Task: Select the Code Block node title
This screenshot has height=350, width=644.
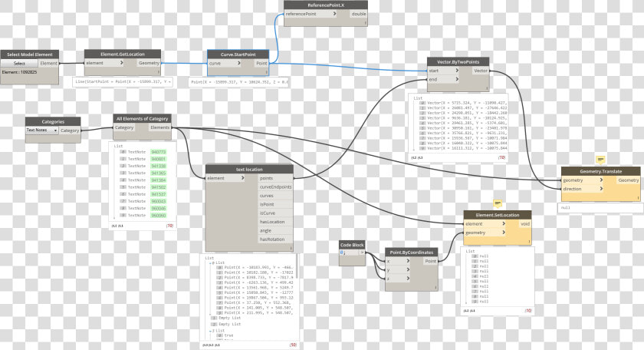Action: 352,245
